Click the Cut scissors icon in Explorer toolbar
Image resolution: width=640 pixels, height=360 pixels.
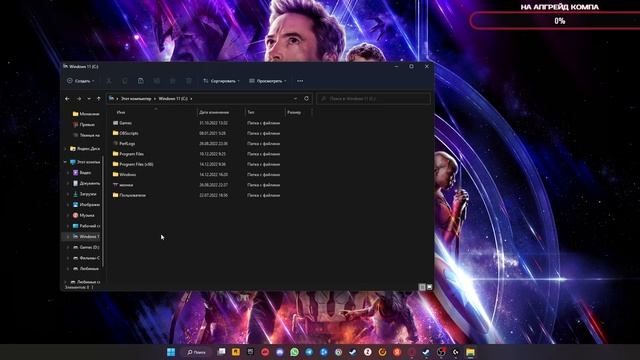[x=109, y=81]
